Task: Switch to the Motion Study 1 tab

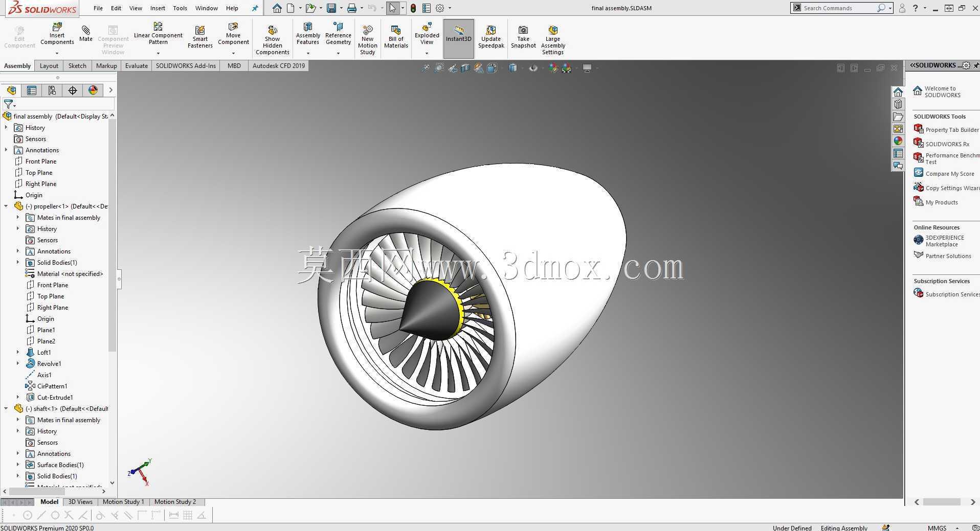Action: click(123, 502)
